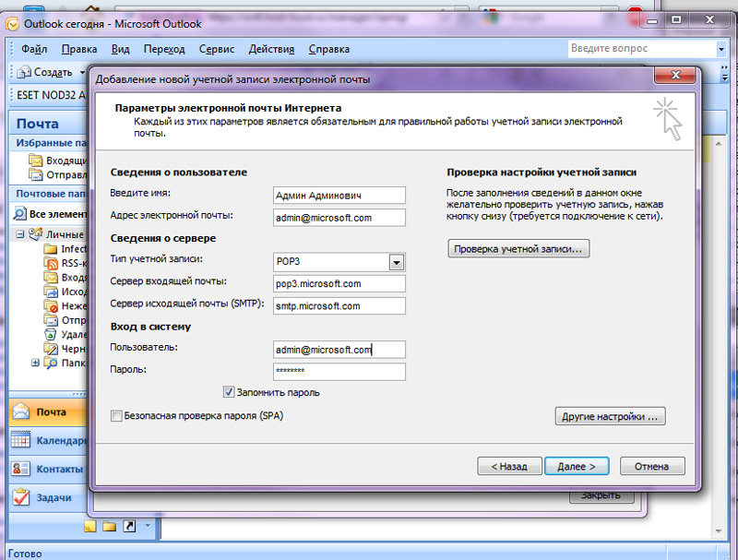Collapse the 'Личные' folders tree node
This screenshot has width=738, height=560.
click(20, 234)
